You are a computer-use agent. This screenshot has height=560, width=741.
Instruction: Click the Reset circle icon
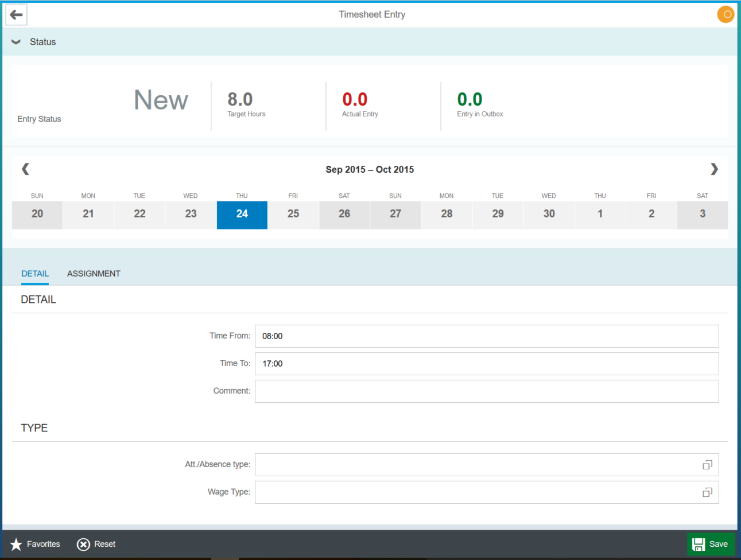pyautogui.click(x=83, y=544)
